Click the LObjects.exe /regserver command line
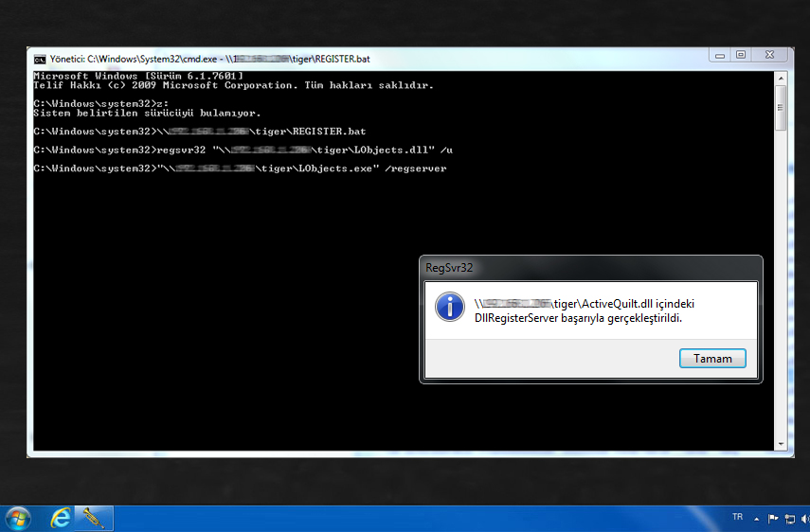 pos(303,168)
